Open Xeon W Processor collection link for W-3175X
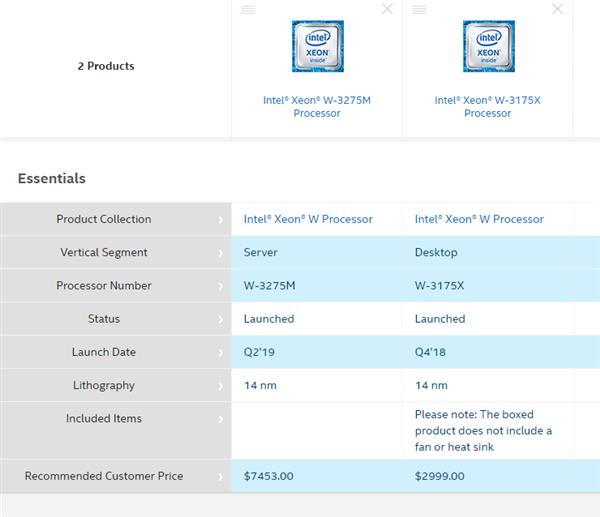600x517 pixels. (x=479, y=219)
